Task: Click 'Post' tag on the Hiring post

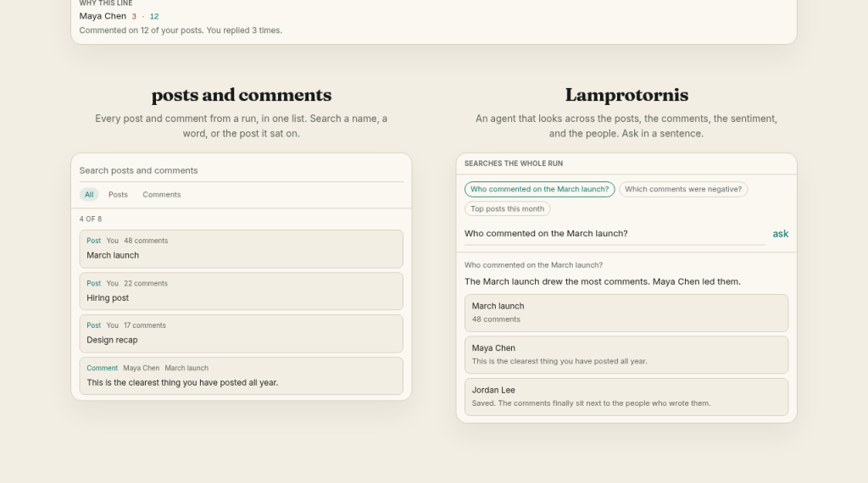Action: point(93,283)
